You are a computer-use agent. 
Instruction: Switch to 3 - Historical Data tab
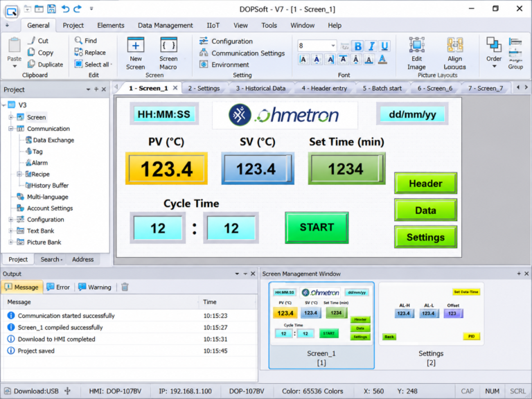tap(260, 89)
